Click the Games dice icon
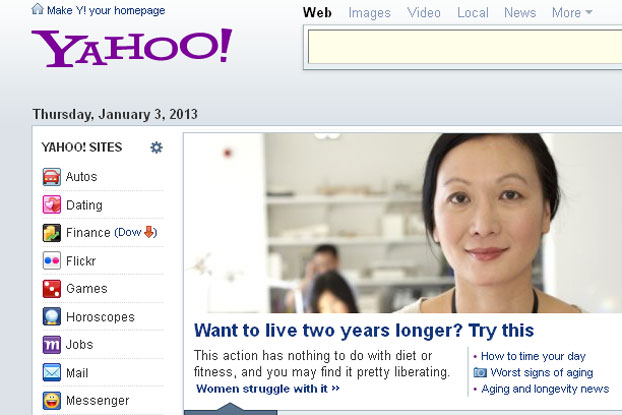This screenshot has height=415, width=622. coord(52,289)
